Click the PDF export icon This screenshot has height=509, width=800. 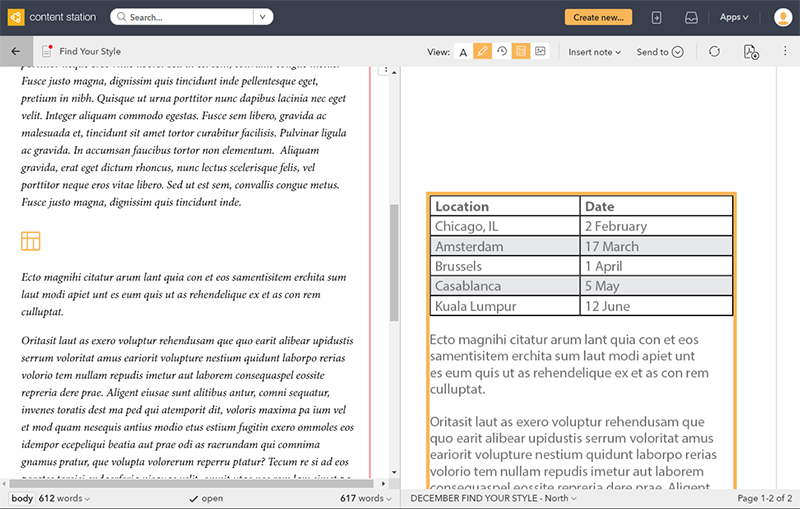pos(751,52)
